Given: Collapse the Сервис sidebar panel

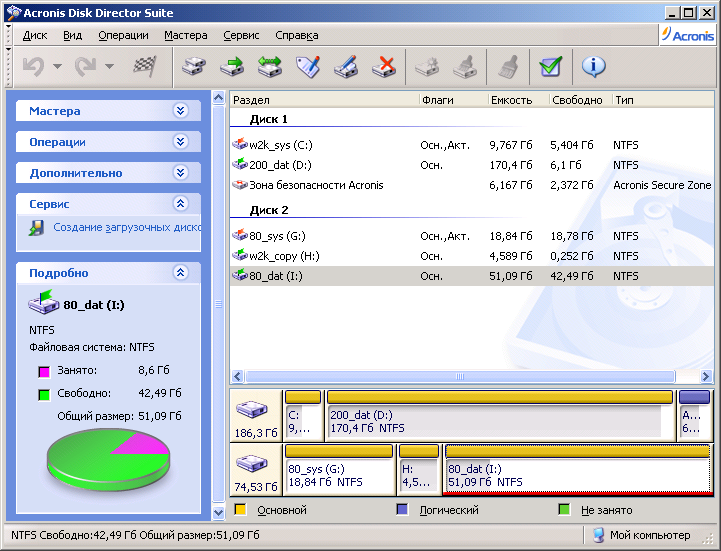Looking at the screenshot, I should click(181, 204).
